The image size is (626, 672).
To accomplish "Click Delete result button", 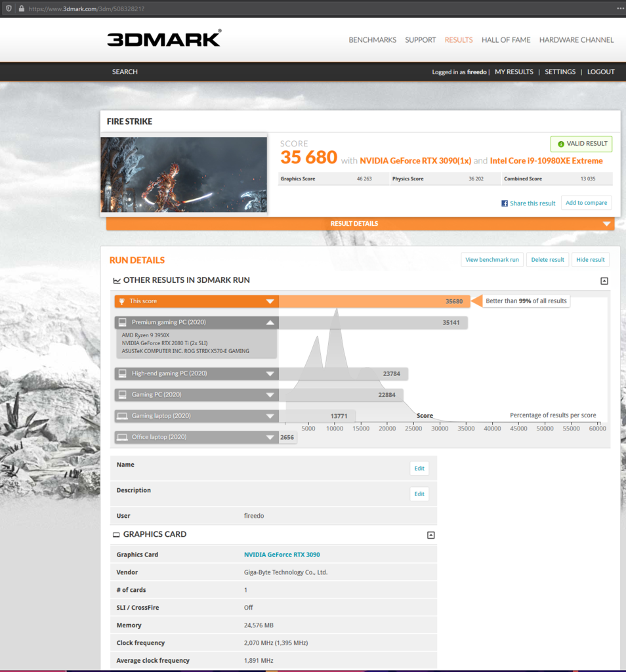I will click(x=548, y=260).
